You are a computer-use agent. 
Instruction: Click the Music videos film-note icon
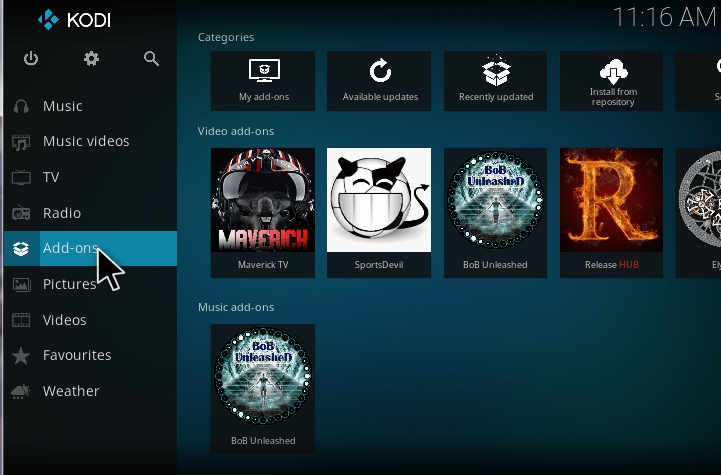tap(21, 142)
